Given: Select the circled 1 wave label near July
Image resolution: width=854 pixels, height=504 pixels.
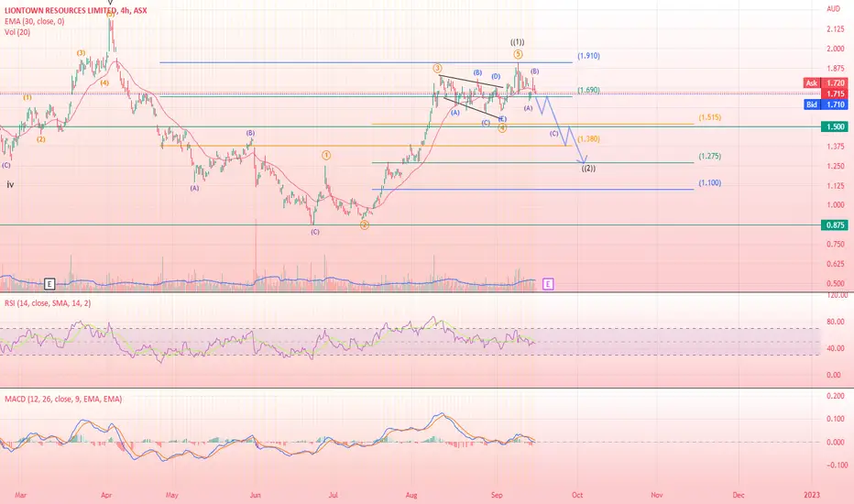Looking at the screenshot, I should click(x=325, y=155).
